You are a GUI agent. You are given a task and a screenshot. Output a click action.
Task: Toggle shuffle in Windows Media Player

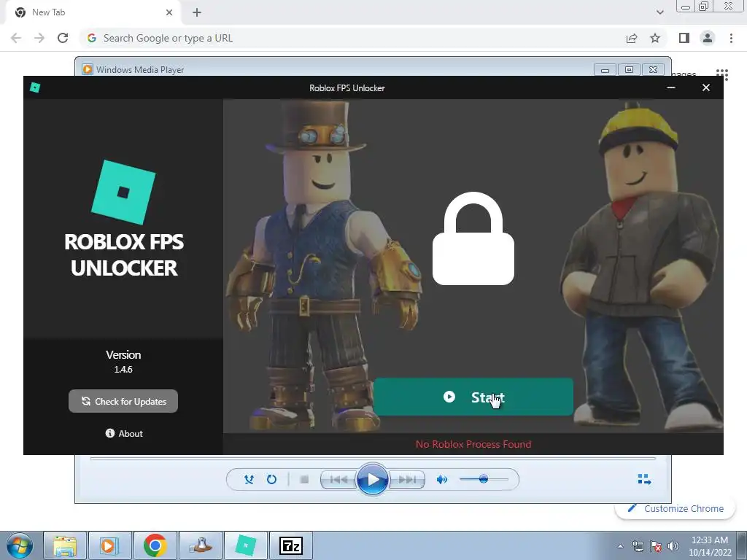(249, 480)
